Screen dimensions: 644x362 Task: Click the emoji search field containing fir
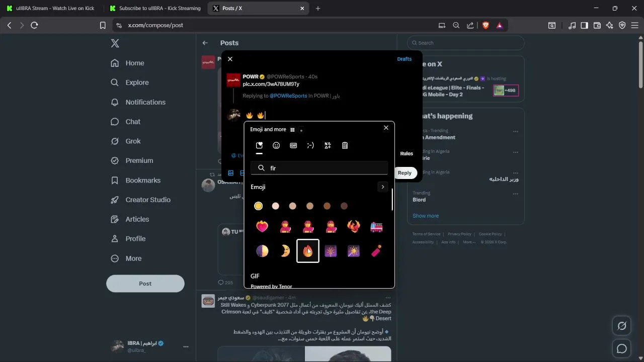[319, 168]
